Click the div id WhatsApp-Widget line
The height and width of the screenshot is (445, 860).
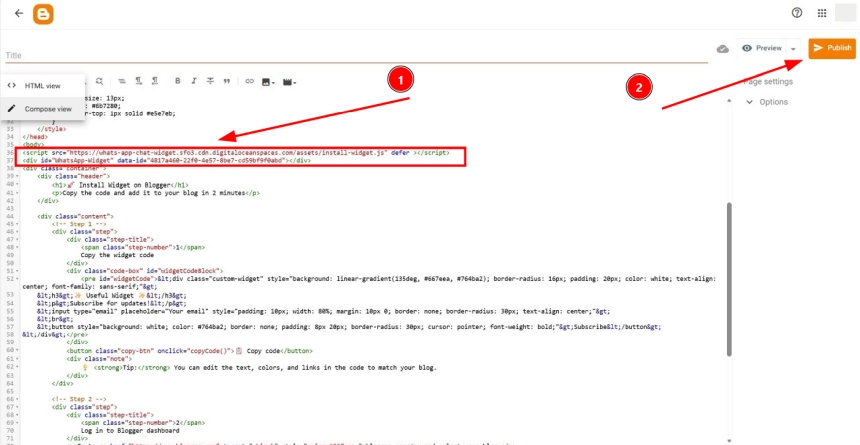pos(167,161)
